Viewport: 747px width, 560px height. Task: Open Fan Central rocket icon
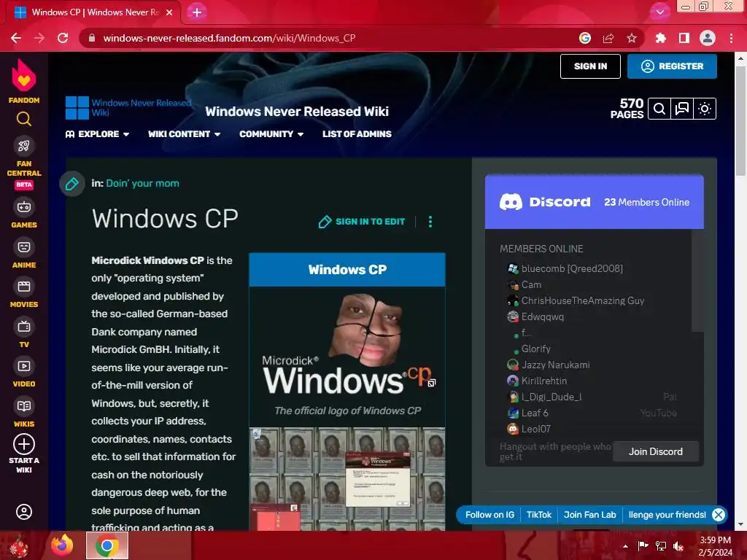tap(24, 146)
